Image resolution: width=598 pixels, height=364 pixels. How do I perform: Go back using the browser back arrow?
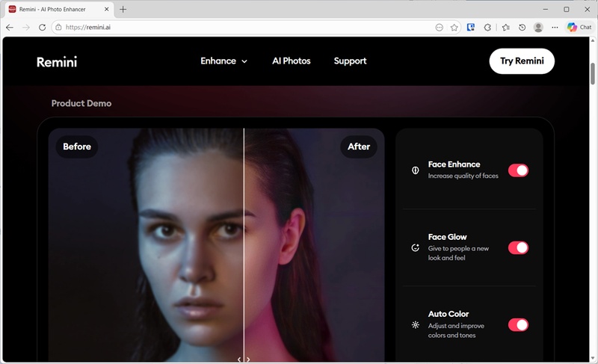[10, 27]
